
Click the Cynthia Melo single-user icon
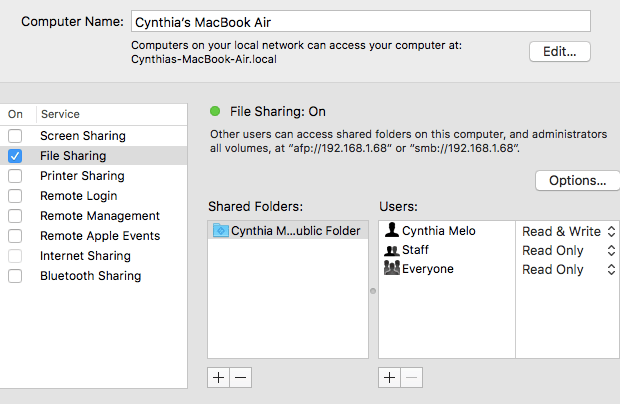(x=391, y=231)
